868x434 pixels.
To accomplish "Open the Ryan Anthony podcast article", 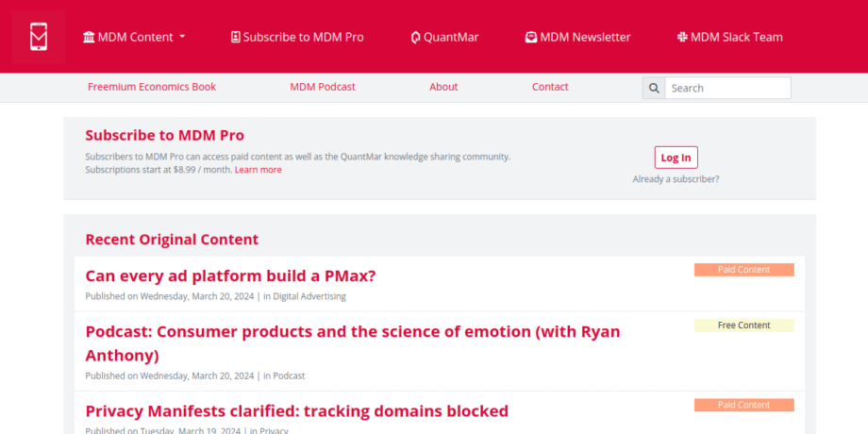I will [352, 343].
